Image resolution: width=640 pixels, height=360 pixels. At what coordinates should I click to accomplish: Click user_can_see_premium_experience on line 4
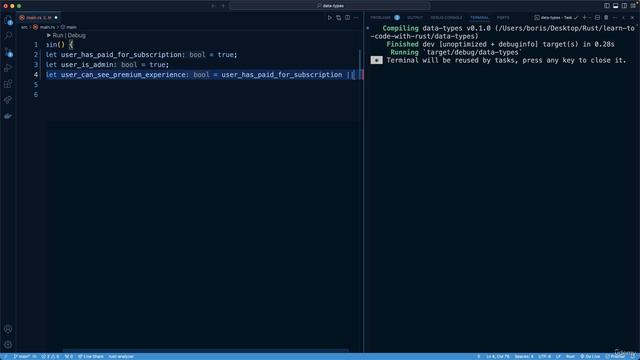[123, 75]
